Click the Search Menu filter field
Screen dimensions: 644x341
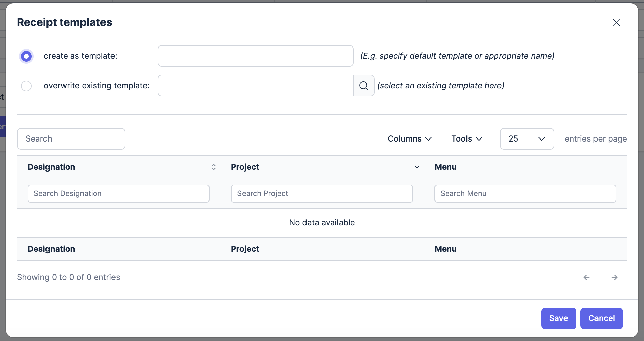pyautogui.click(x=525, y=194)
